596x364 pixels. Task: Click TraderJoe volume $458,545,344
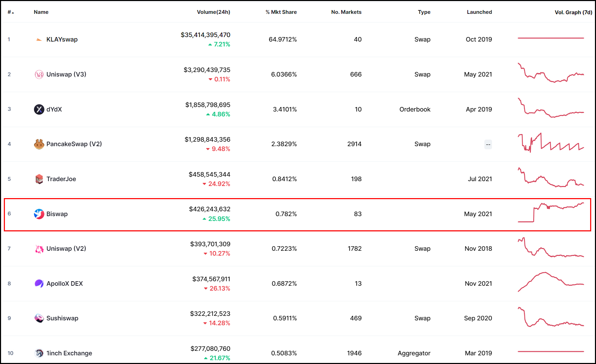209,175
